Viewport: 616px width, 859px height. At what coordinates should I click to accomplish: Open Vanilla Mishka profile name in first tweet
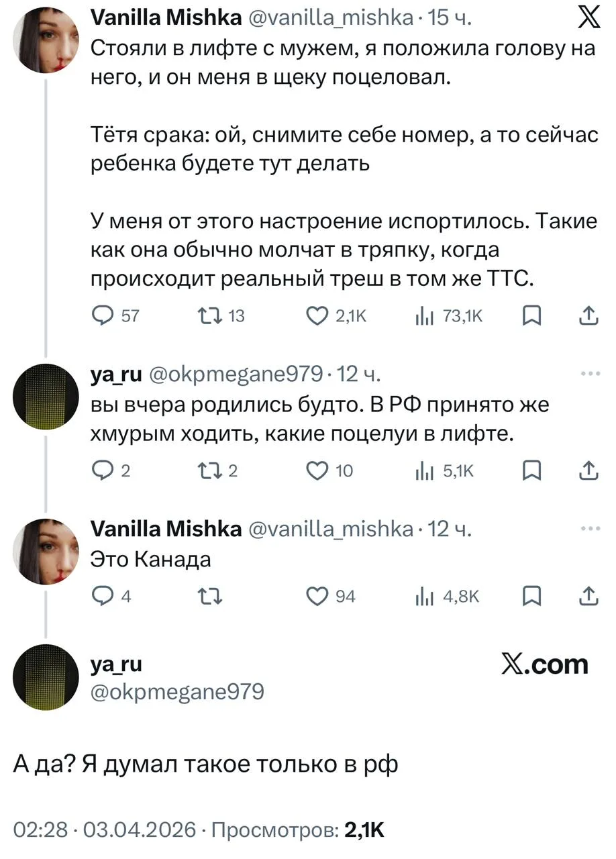click(x=166, y=19)
